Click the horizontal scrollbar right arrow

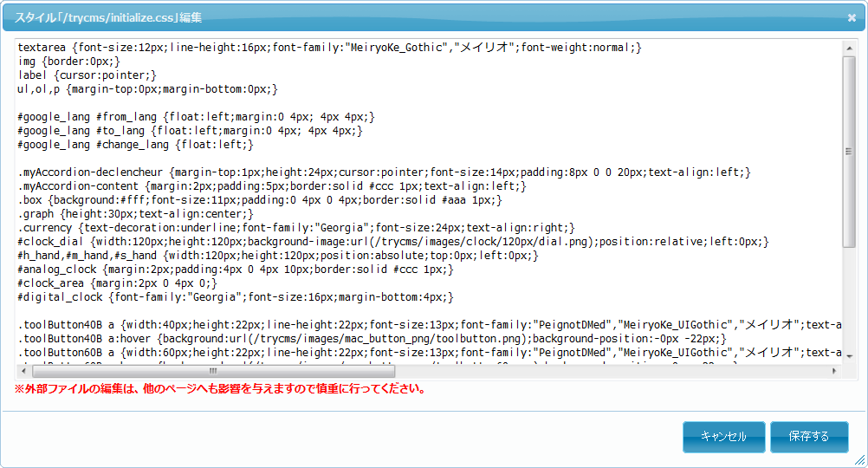(x=834, y=371)
